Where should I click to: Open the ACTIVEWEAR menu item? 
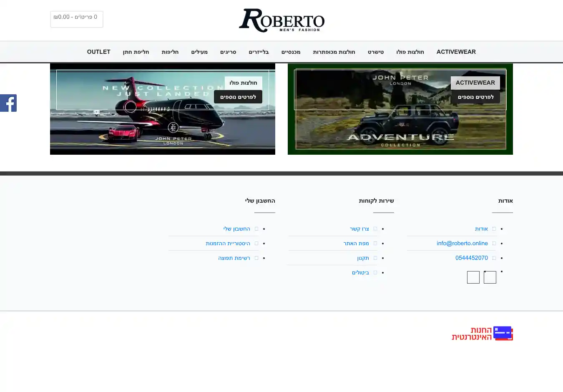click(x=456, y=52)
